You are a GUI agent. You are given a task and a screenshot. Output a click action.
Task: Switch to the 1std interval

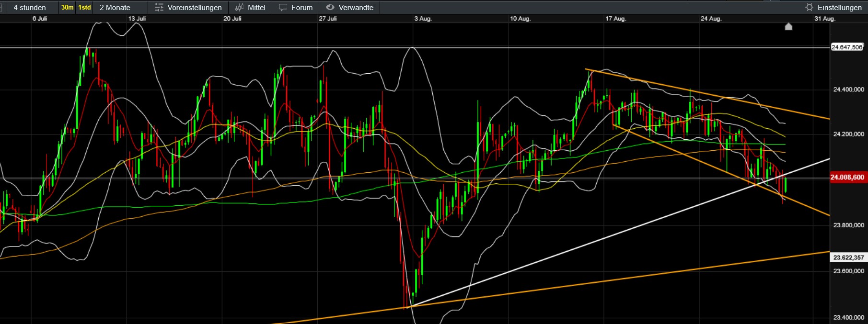pyautogui.click(x=84, y=7)
